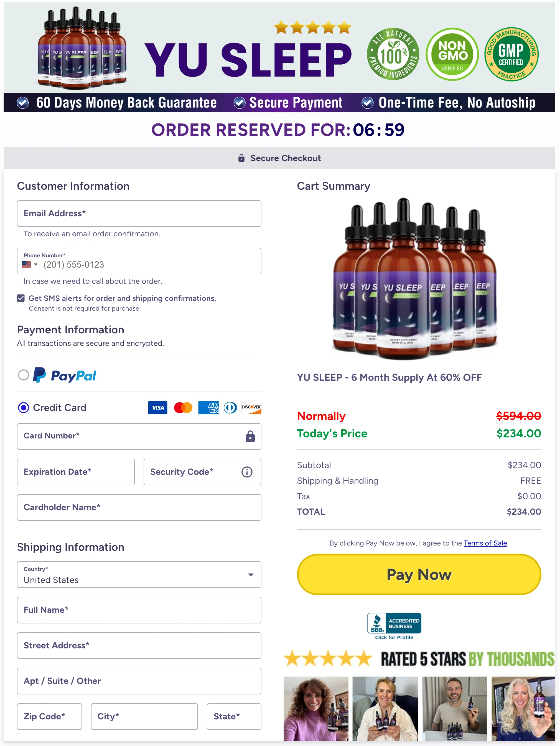Click the Visa card logo
The width and height of the screenshot is (560, 746).
[x=157, y=407]
